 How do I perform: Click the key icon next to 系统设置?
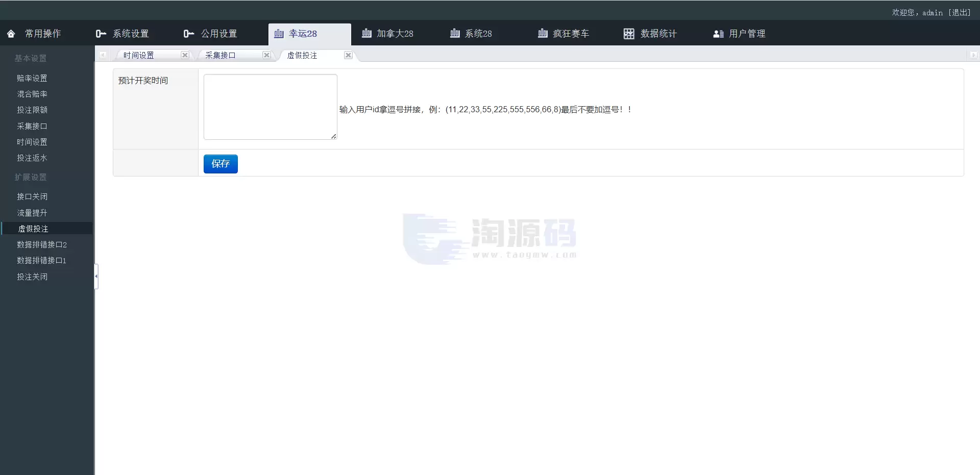click(101, 34)
